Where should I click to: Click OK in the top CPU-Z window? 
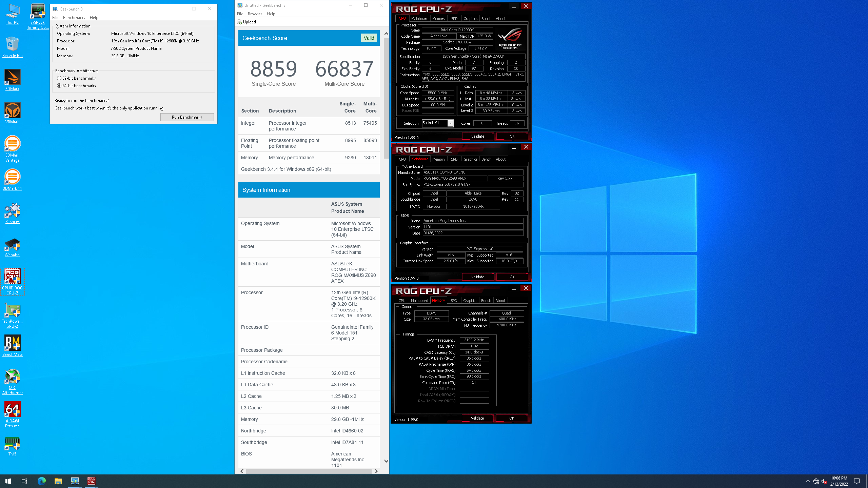click(x=512, y=136)
